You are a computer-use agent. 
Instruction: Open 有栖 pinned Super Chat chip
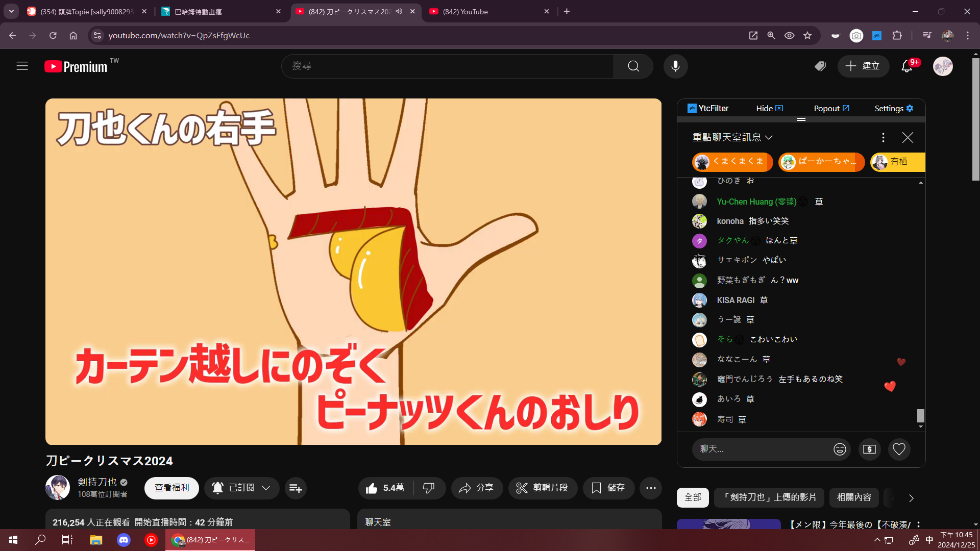click(897, 162)
